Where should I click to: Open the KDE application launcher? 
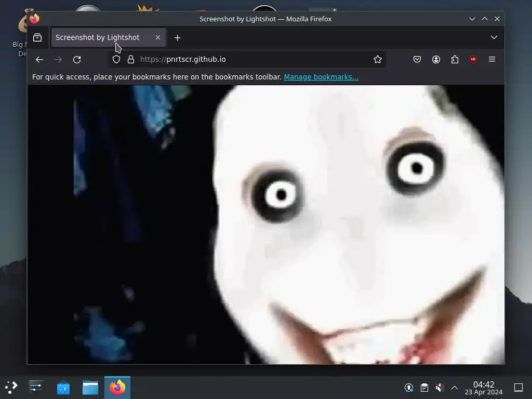tap(11, 387)
